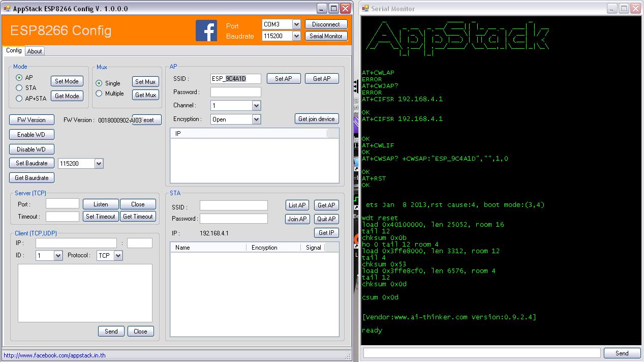Click Close in the Client group
This screenshot has width=644, height=362.
tap(140, 331)
